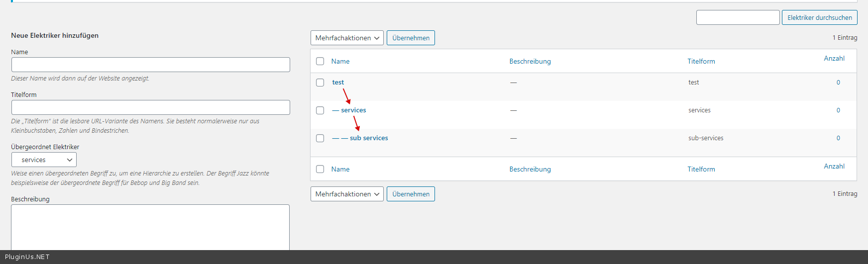
Task: Select the services row checkbox
Action: pyautogui.click(x=320, y=110)
